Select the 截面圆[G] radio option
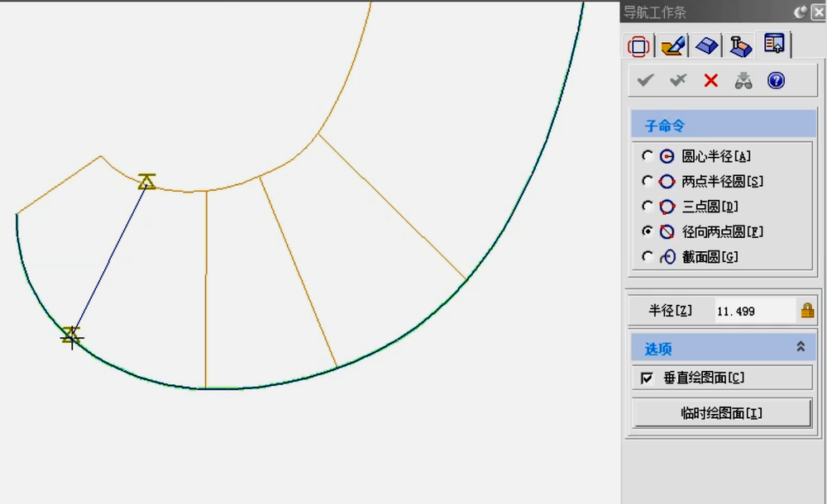The height and width of the screenshot is (504, 827). pyautogui.click(x=648, y=257)
